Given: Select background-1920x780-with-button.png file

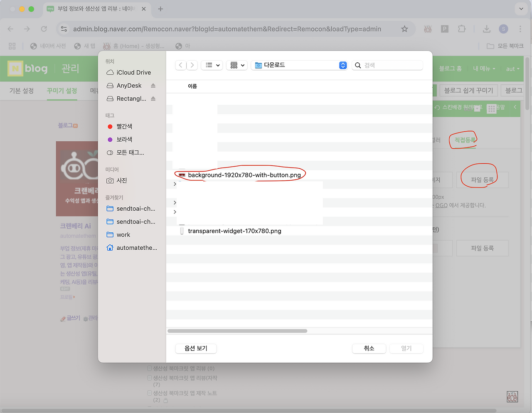Looking at the screenshot, I should click(x=244, y=175).
